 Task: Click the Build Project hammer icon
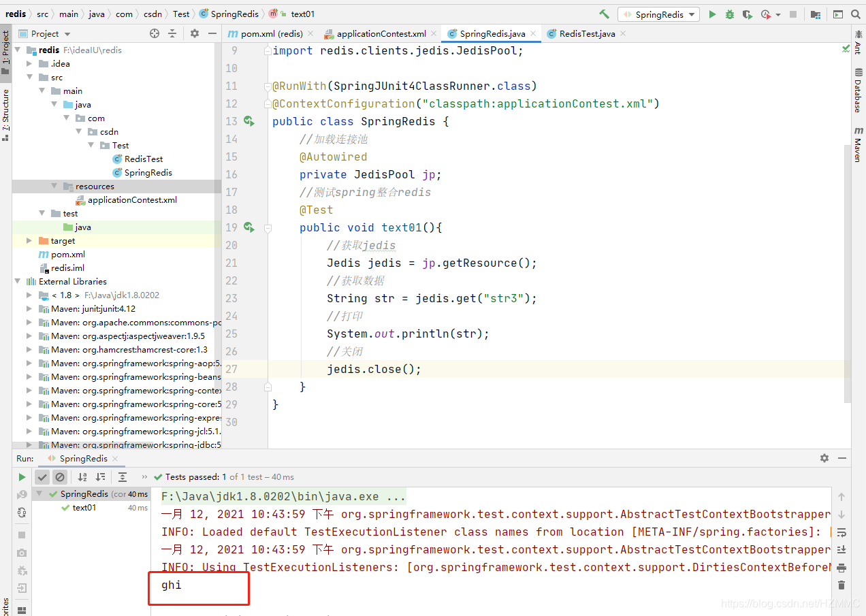point(604,14)
